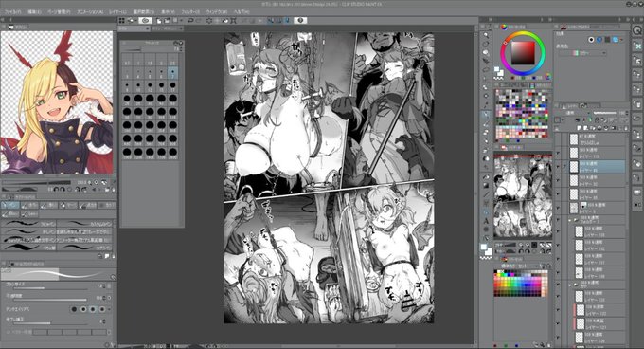Toggle visibility of layer レイヤー 119

(558, 154)
